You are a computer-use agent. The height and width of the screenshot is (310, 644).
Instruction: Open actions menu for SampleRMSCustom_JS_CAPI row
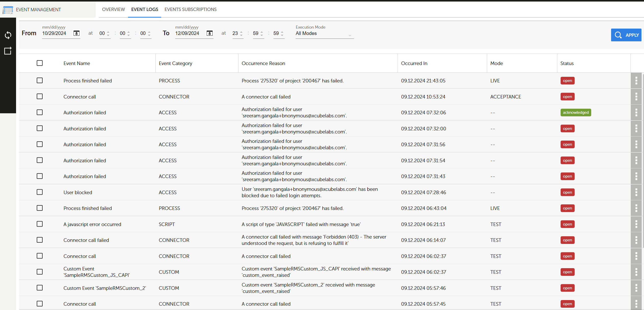tap(636, 272)
